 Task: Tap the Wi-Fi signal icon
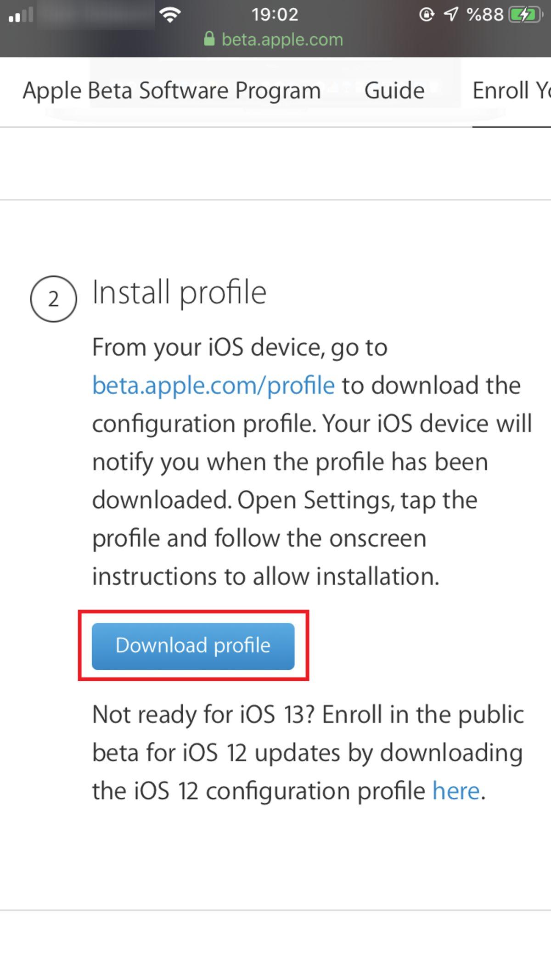pyautogui.click(x=170, y=14)
